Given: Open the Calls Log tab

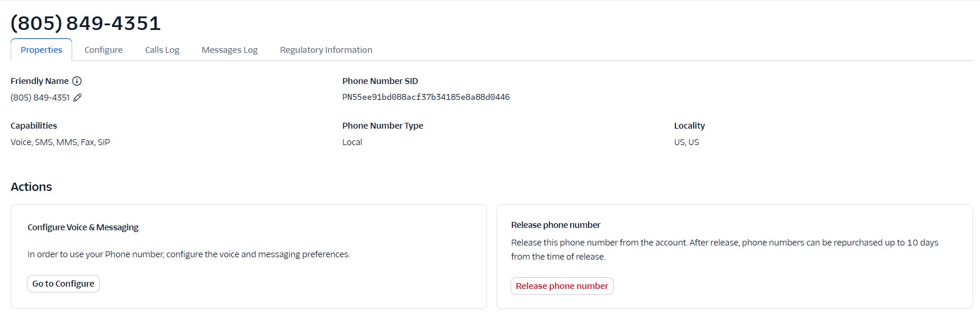Looking at the screenshot, I should 162,50.
